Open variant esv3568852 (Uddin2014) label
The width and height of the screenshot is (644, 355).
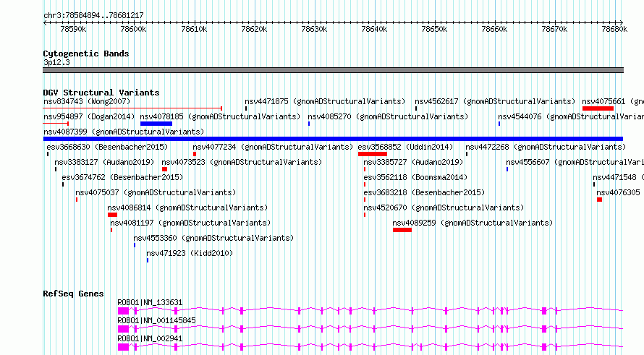tap(405, 147)
